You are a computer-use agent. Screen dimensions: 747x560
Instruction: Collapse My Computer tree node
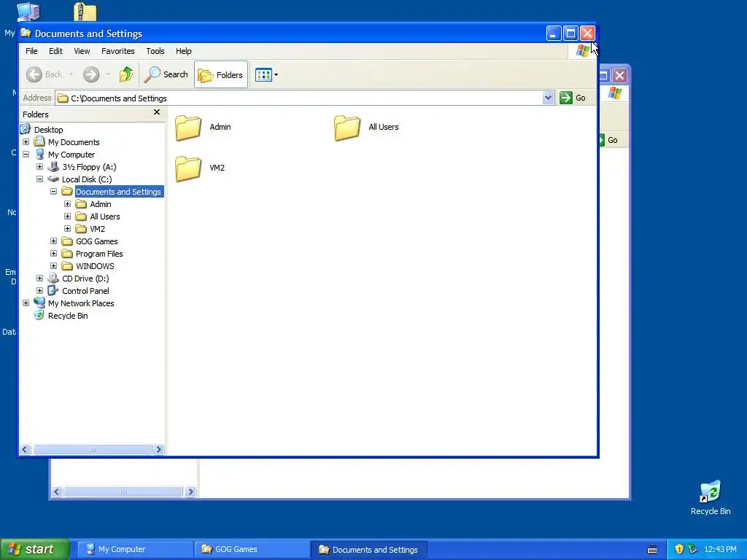point(26,155)
